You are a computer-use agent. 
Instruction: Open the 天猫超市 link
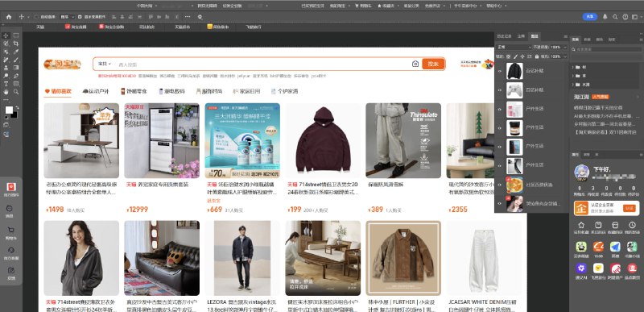[183, 27]
